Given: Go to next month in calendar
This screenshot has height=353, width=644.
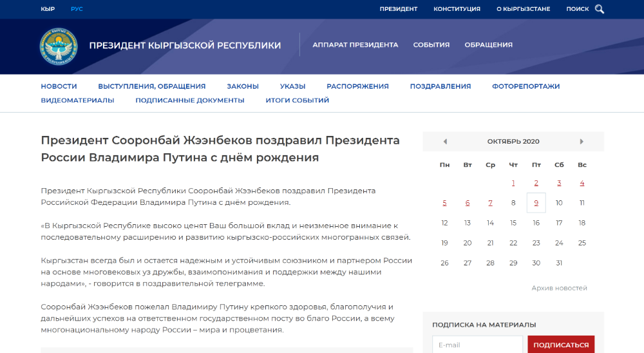Looking at the screenshot, I should click(582, 141).
